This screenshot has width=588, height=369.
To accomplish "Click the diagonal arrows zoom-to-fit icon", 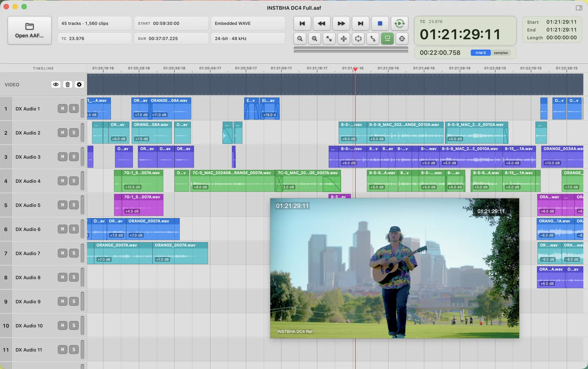I will pyautogui.click(x=329, y=39).
